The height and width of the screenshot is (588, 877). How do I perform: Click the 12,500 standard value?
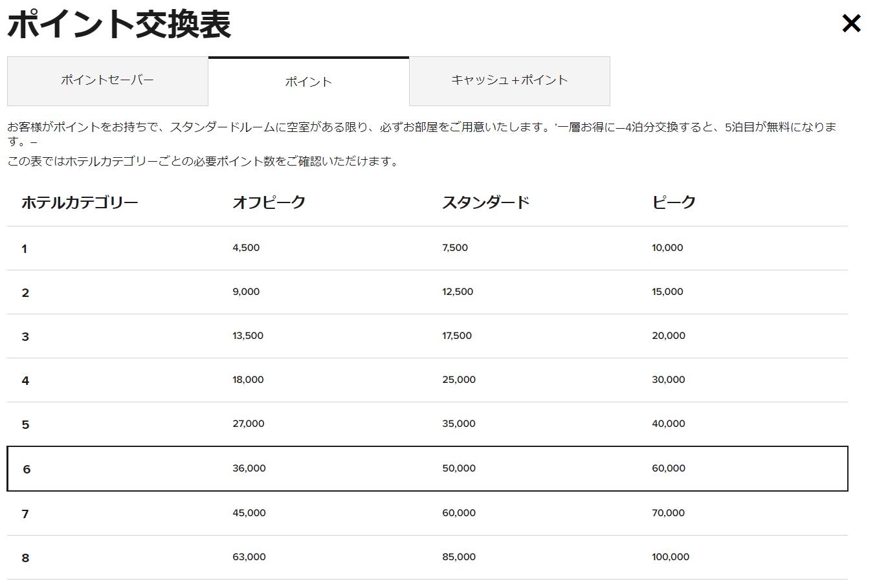(458, 292)
